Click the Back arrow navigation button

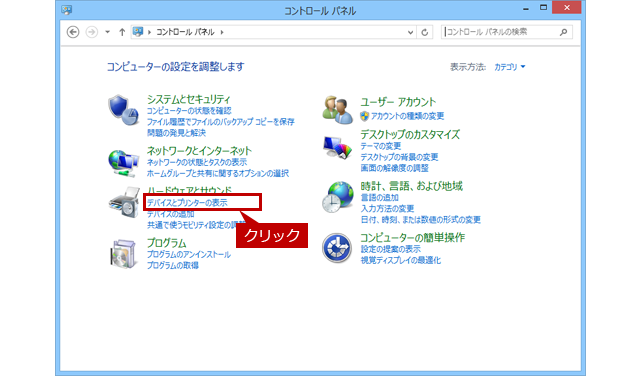(x=73, y=32)
